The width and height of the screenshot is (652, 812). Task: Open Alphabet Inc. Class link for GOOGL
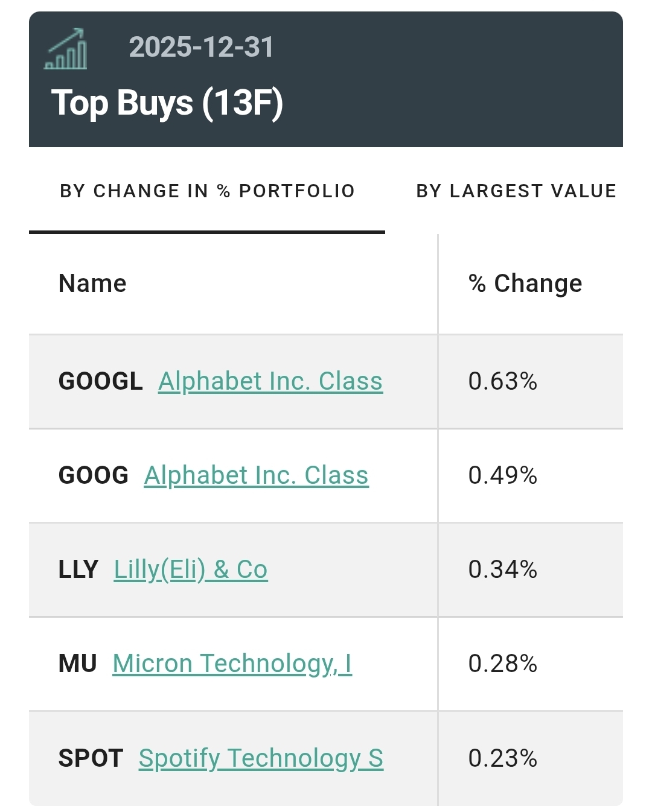[270, 381]
